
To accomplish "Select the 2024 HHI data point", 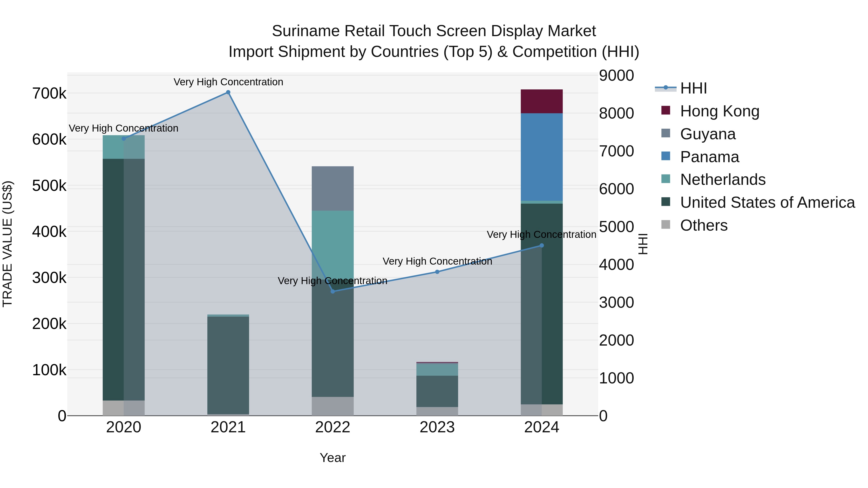I will click(x=542, y=246).
